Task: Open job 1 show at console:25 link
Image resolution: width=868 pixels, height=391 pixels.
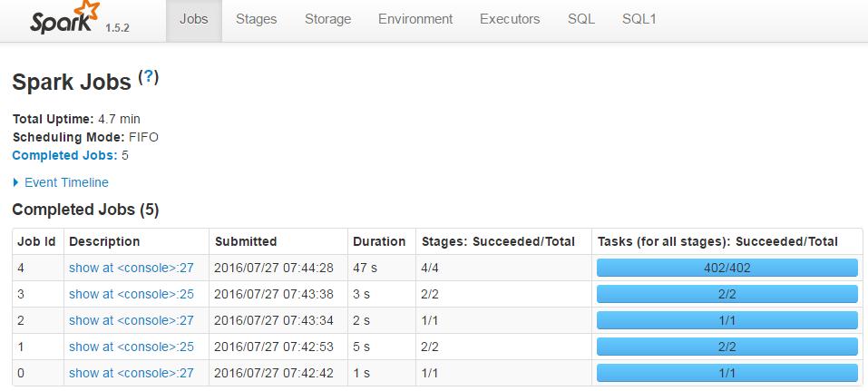Action: pyautogui.click(x=132, y=347)
